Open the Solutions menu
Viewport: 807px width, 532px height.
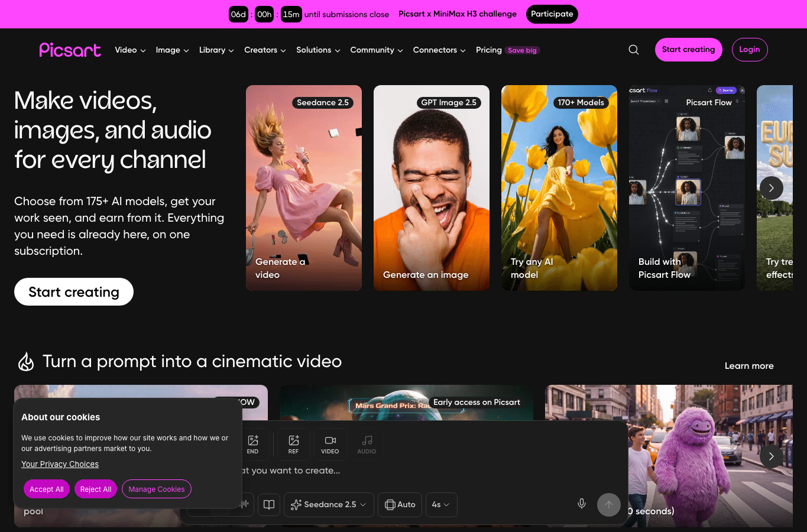pyautogui.click(x=318, y=50)
